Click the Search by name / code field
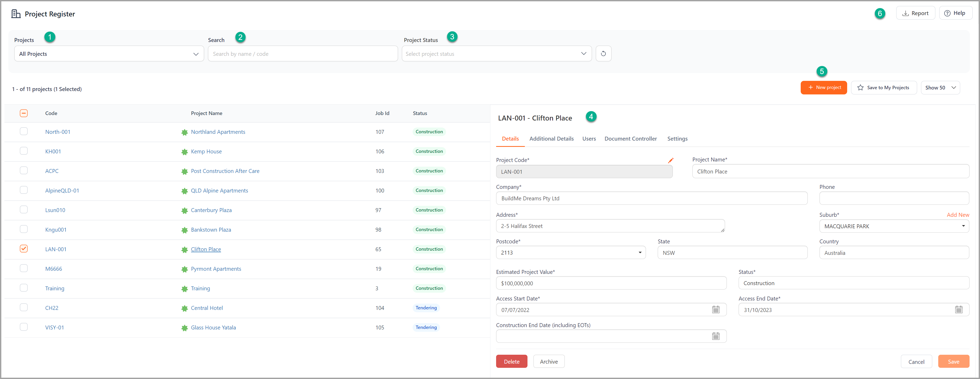The image size is (980, 379). coord(302,53)
